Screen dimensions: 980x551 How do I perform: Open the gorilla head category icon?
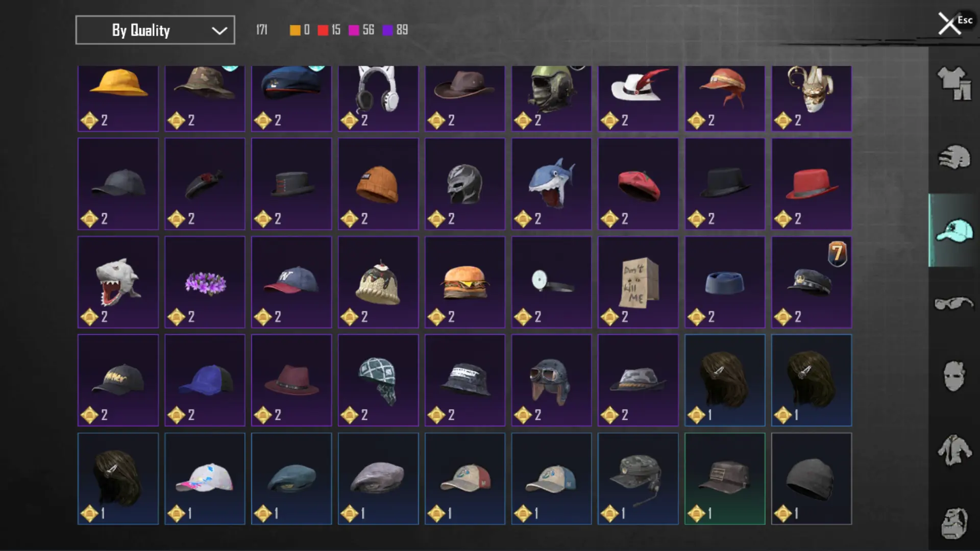point(954,523)
